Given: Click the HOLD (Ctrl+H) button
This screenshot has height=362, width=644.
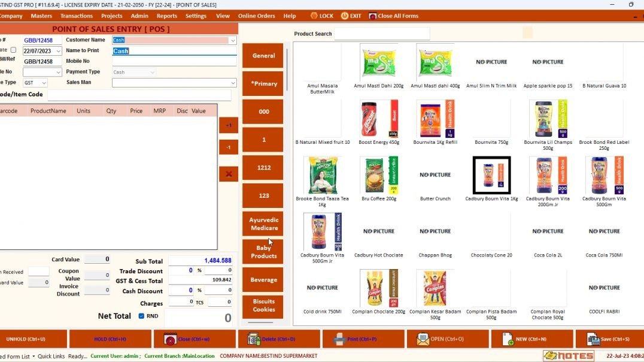Looking at the screenshot, I should (x=110, y=339).
